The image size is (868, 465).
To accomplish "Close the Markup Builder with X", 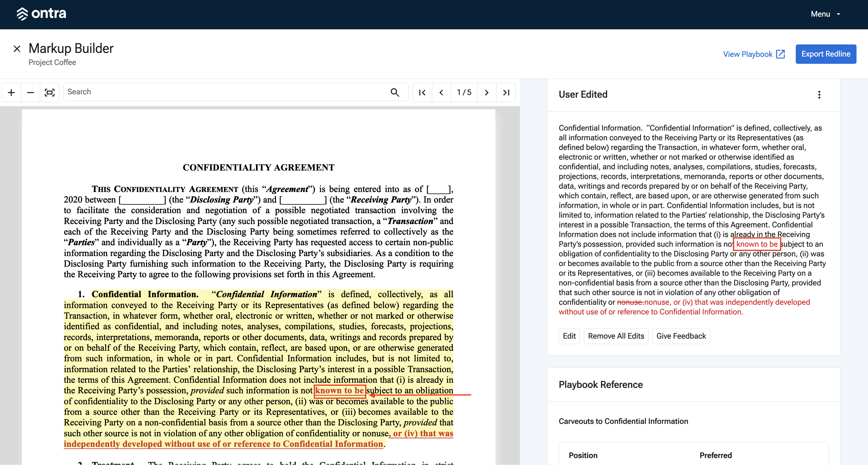I will [x=17, y=49].
